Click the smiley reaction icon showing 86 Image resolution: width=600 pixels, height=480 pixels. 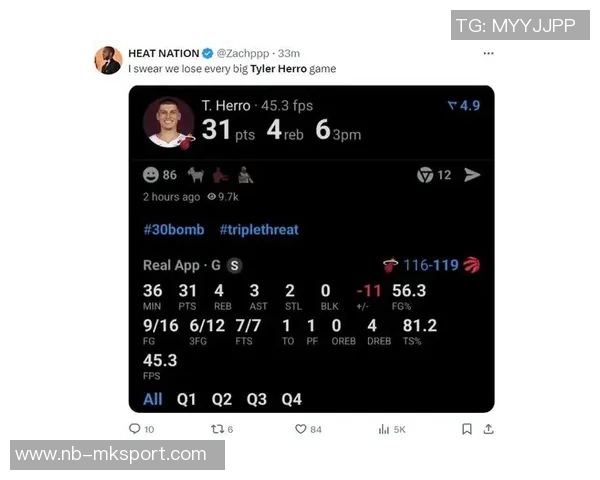(x=151, y=175)
